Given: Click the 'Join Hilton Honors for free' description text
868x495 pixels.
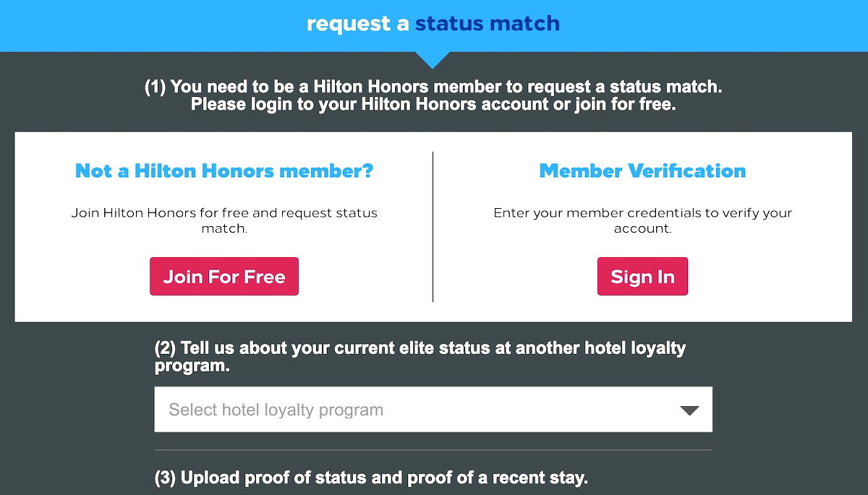Looking at the screenshot, I should point(224,220).
